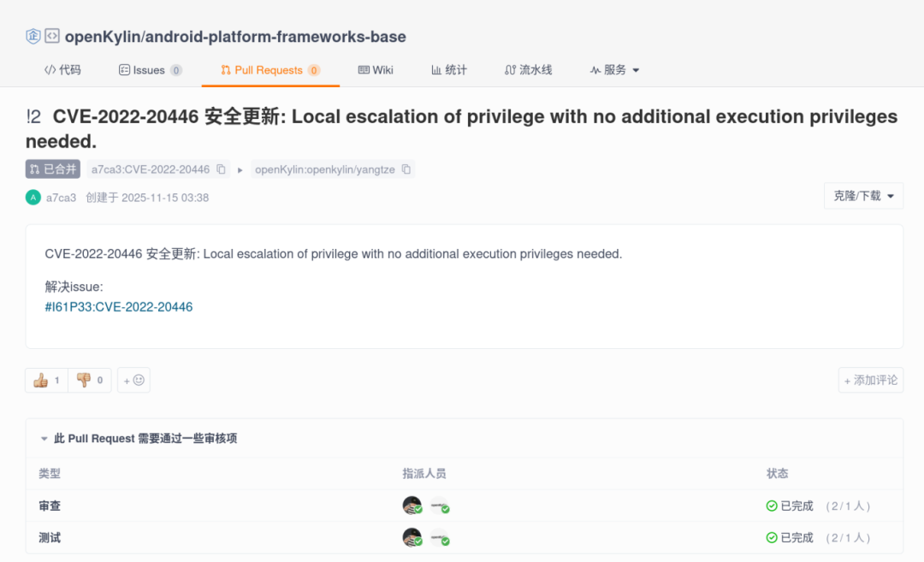Click the a7ca3 author avatar
The image size is (924, 562).
tap(33, 198)
